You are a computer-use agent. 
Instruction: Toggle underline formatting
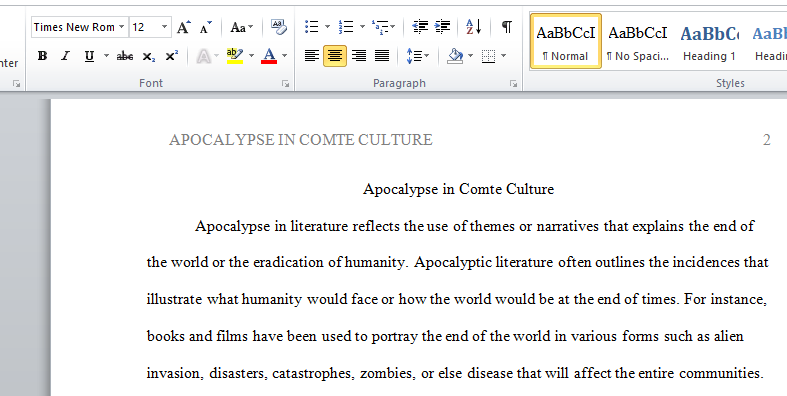click(x=89, y=56)
